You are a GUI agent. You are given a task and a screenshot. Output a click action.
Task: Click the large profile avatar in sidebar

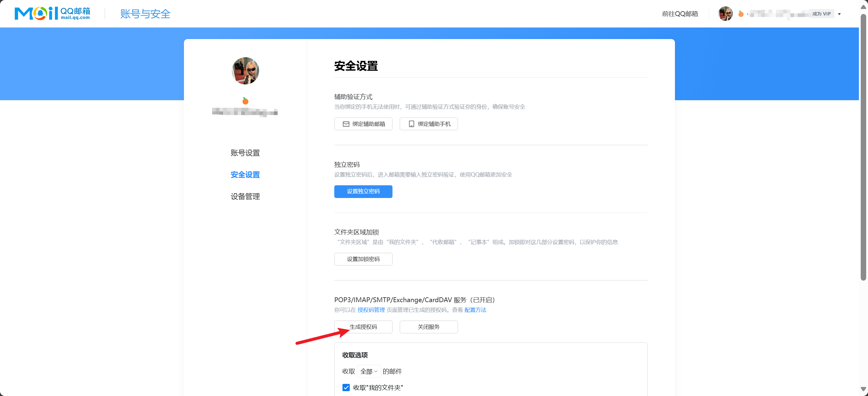click(x=245, y=71)
